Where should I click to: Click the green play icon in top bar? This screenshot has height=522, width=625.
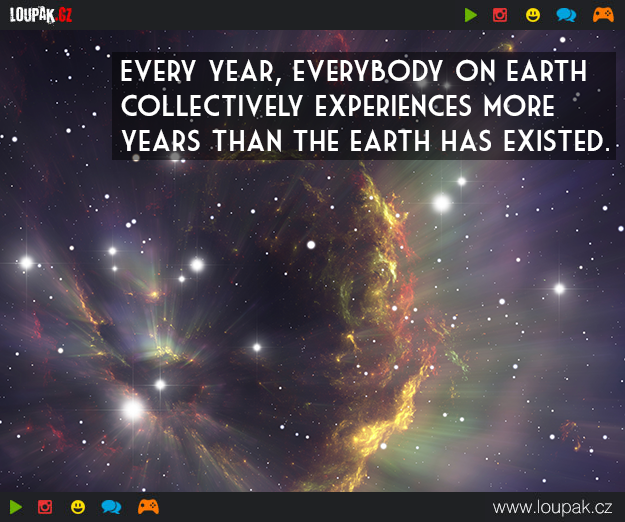tap(471, 15)
